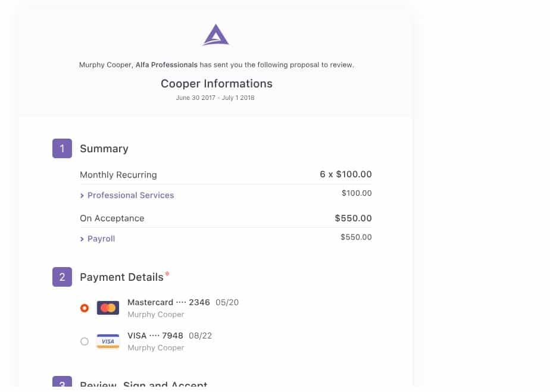Click the Monthly Recurring 6 x $100.00 total
This screenshot has height=392, width=550.
click(x=345, y=174)
